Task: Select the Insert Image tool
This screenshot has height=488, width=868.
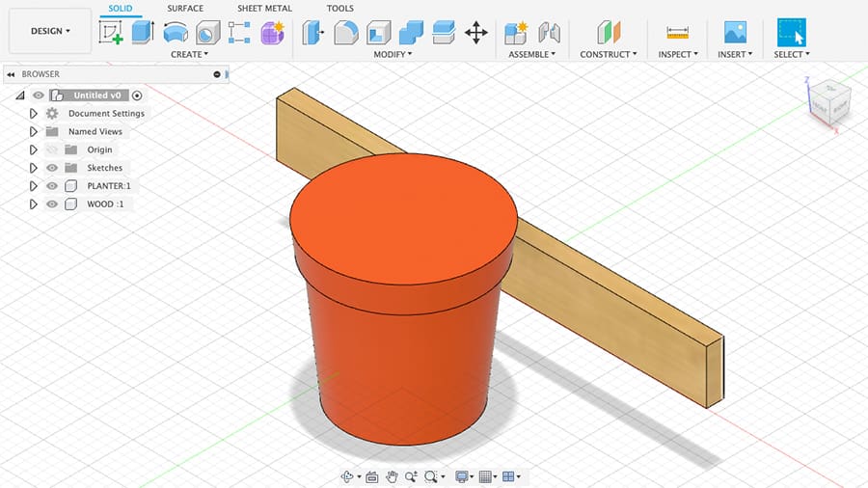Action: (735, 32)
